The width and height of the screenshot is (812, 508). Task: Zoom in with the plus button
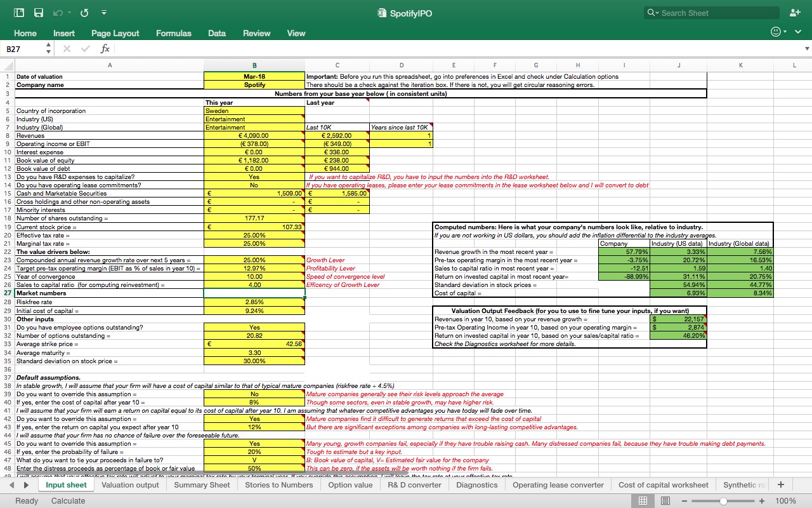pos(762,500)
